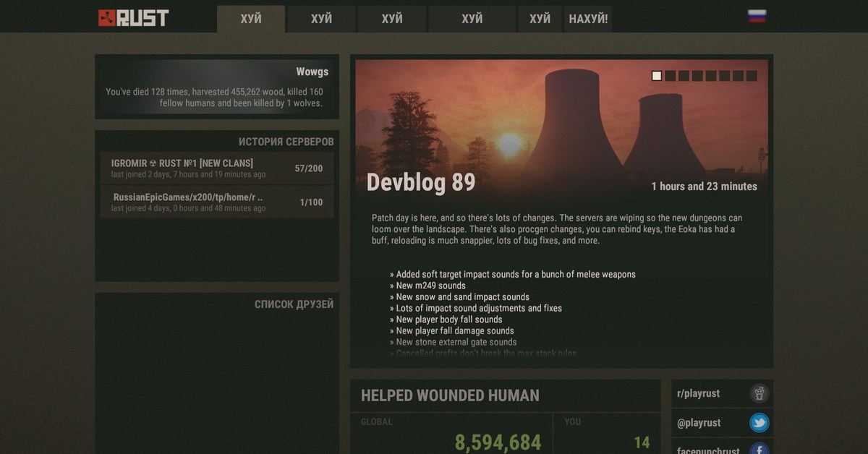This screenshot has width=868, height=454.
Task: Click the Devblog cooling towers sunset image
Action: click(561, 123)
